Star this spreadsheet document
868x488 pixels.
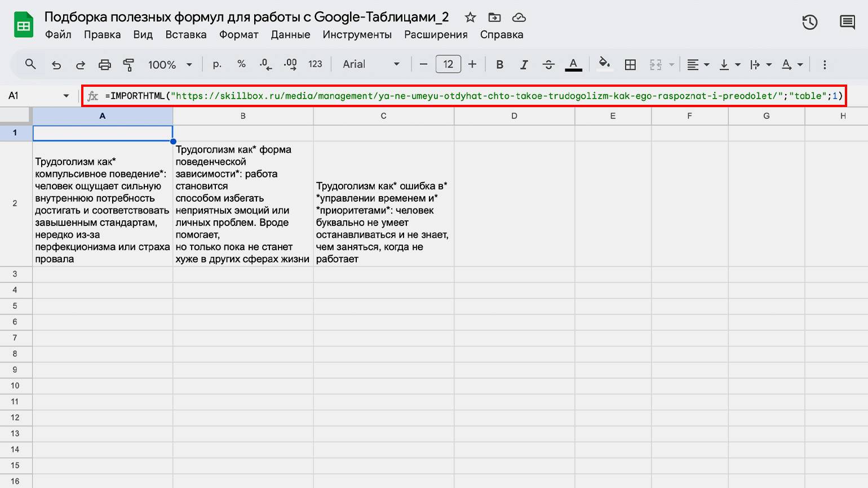pos(470,17)
